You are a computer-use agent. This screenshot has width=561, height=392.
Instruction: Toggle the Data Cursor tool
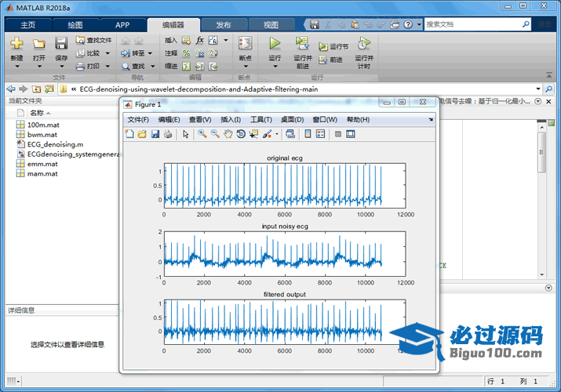tap(253, 134)
